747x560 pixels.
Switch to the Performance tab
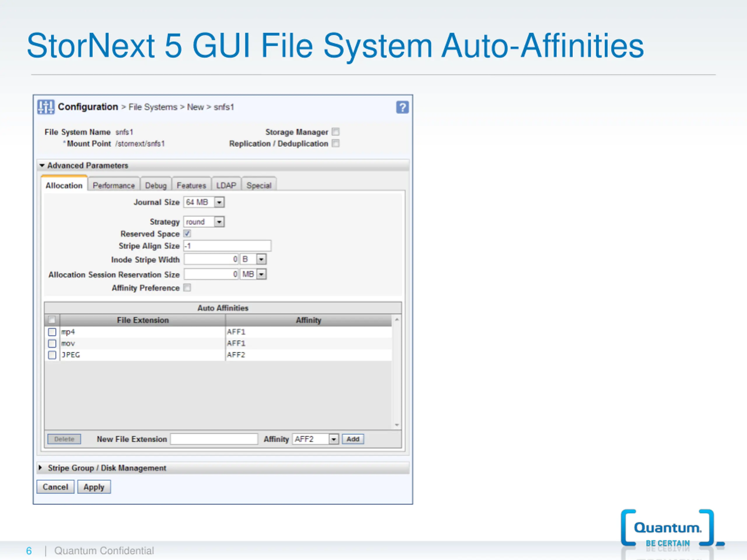tap(114, 185)
